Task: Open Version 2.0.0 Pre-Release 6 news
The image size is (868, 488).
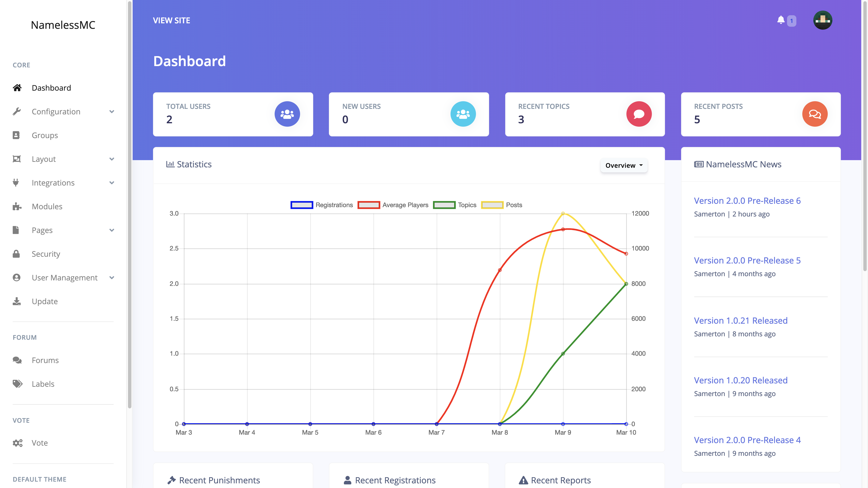Action: pyautogui.click(x=747, y=201)
